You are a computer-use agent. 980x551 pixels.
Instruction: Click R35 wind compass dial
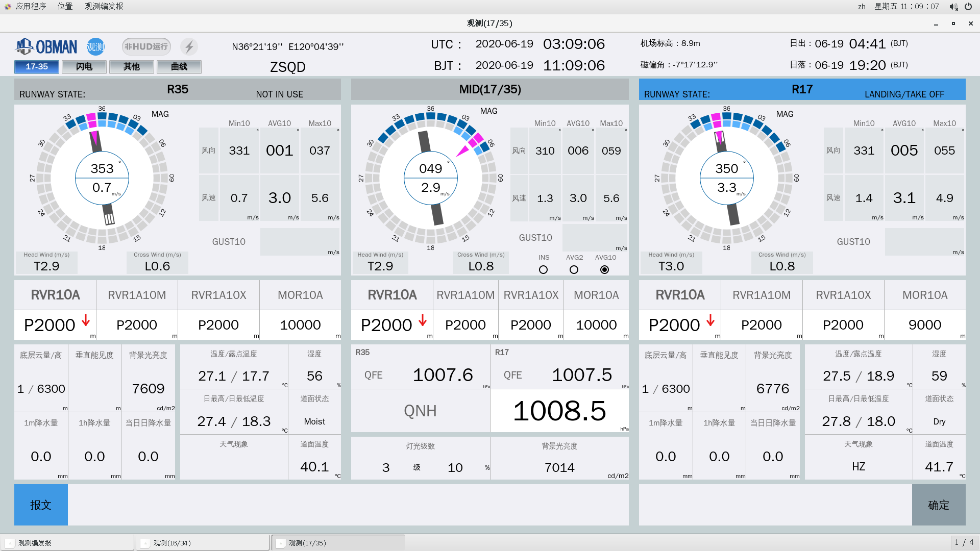(x=102, y=178)
